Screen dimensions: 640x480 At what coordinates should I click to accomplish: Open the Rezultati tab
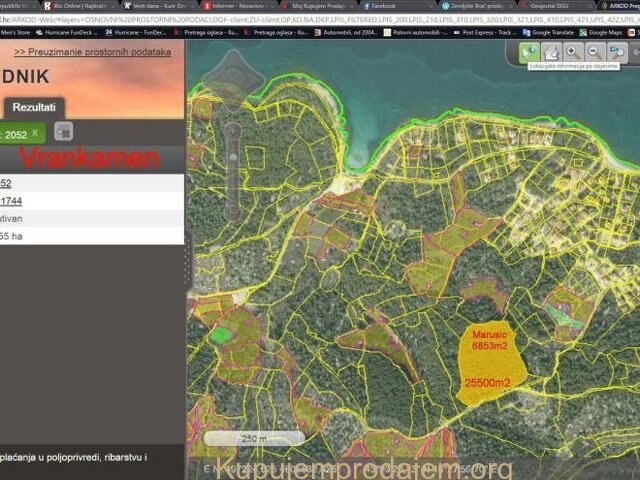point(34,107)
